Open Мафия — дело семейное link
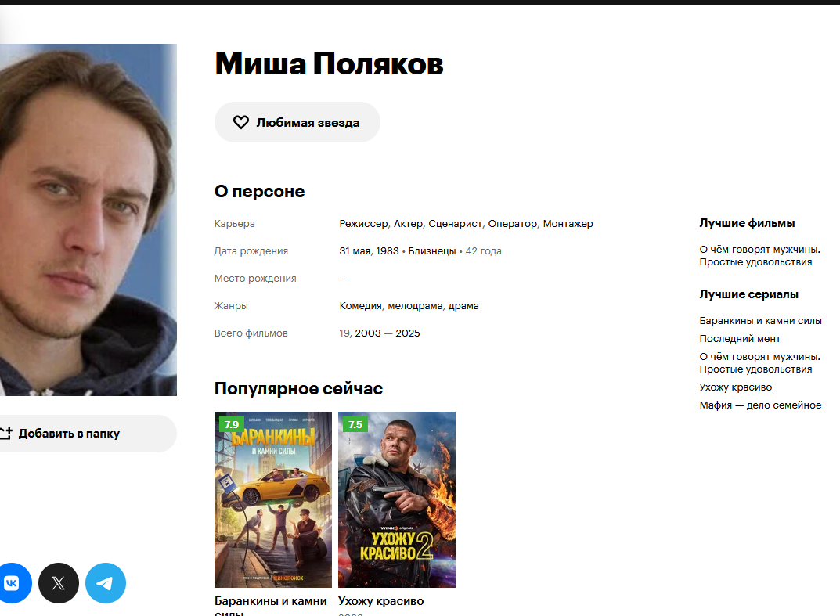Viewport: 840px width, 616px height. pyautogui.click(x=760, y=405)
